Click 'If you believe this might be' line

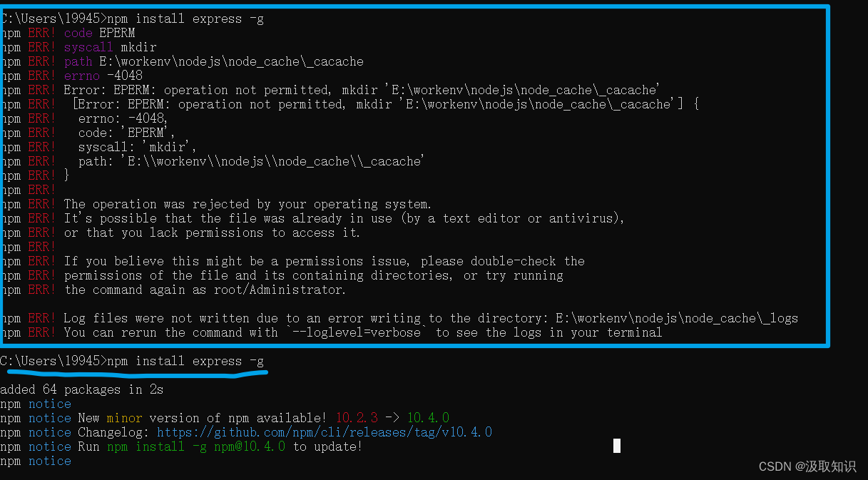325,261
